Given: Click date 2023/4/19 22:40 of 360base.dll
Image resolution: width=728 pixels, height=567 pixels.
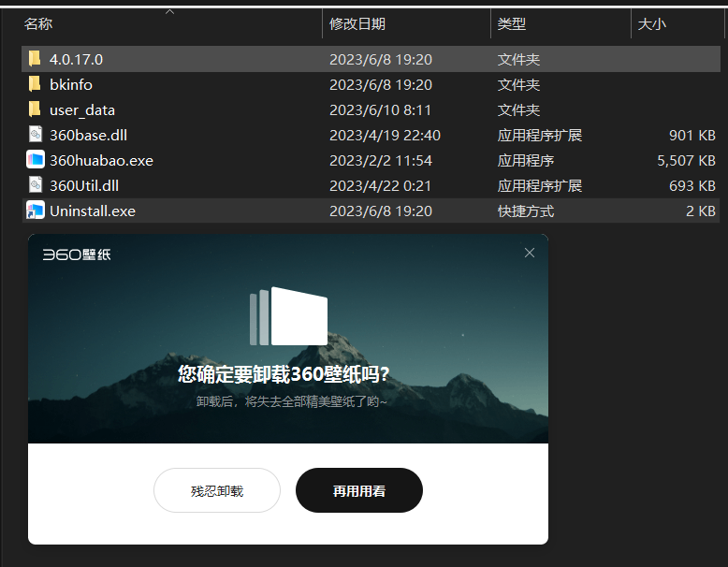Looking at the screenshot, I should [x=385, y=135].
